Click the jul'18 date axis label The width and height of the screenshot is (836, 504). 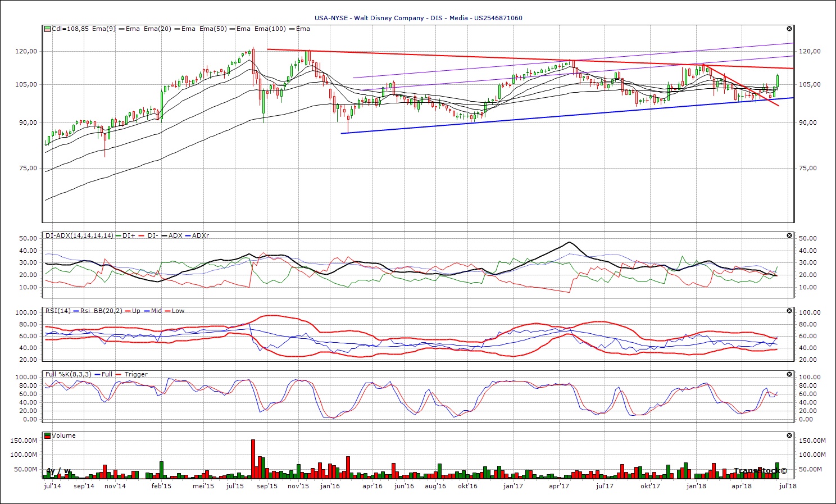[788, 486]
